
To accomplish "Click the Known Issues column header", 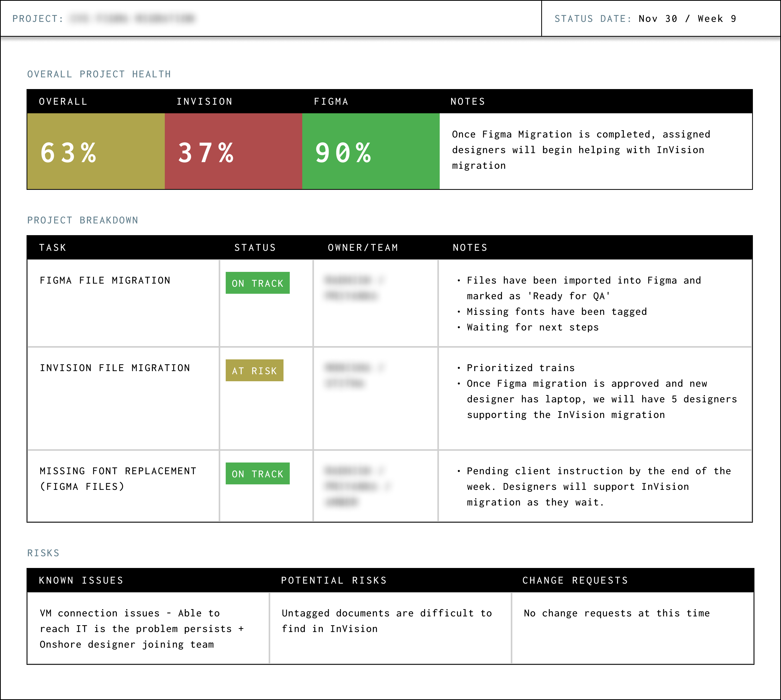I will tap(81, 580).
